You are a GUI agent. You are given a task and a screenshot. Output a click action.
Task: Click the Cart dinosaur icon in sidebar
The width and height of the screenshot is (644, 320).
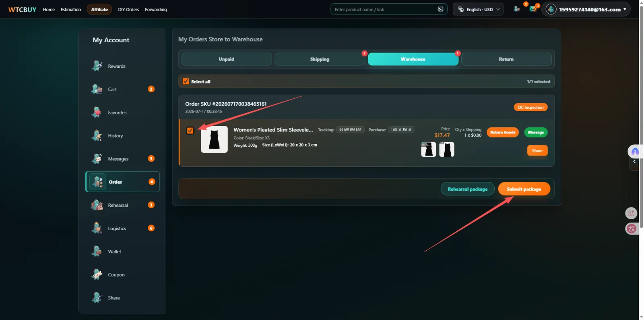pyautogui.click(x=97, y=89)
